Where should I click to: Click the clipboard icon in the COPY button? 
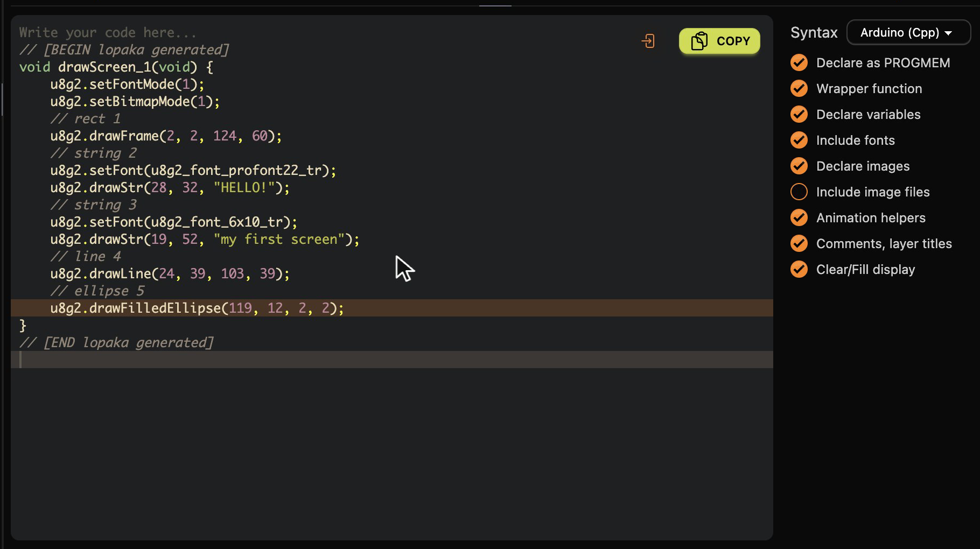pyautogui.click(x=699, y=41)
